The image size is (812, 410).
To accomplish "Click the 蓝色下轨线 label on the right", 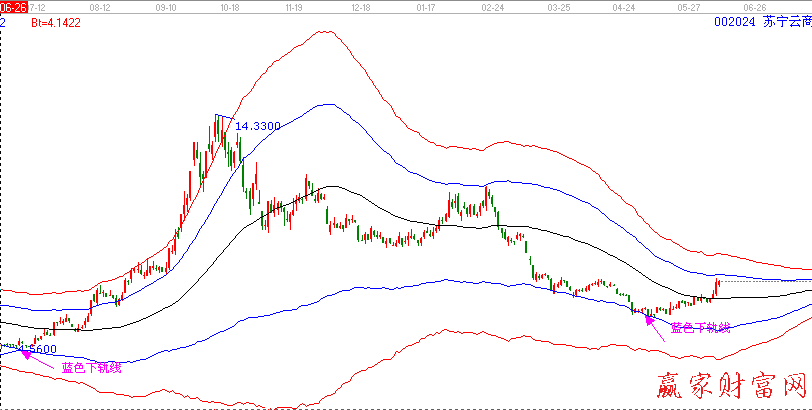I will tap(700, 327).
